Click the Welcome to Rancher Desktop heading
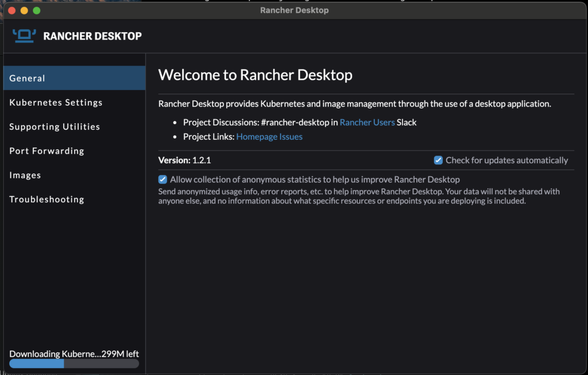 point(256,75)
